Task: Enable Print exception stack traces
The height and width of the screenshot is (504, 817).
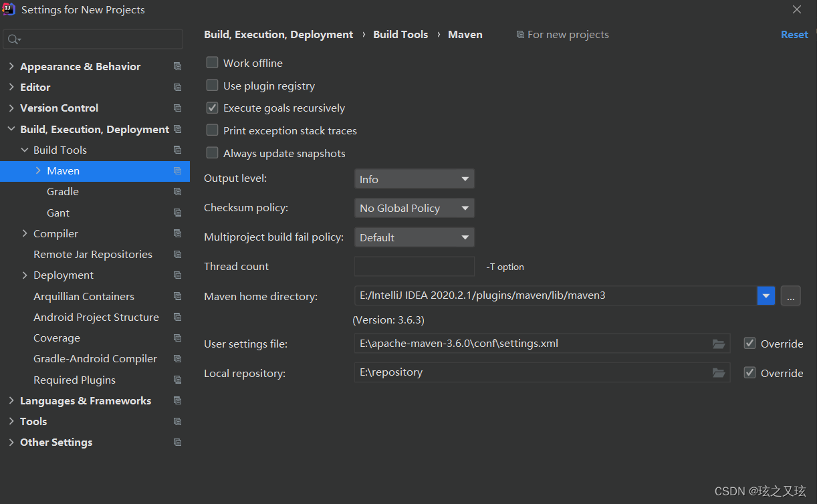Action: (212, 130)
